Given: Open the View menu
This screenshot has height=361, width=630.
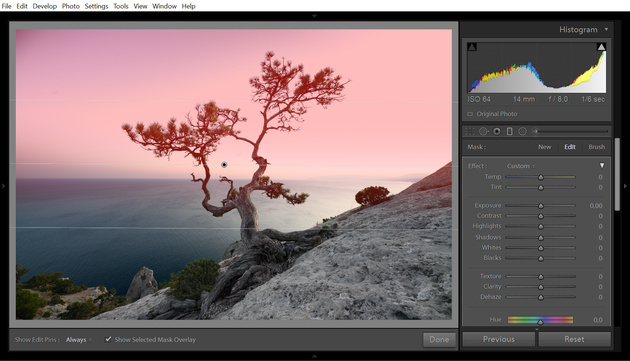Looking at the screenshot, I should (x=140, y=6).
